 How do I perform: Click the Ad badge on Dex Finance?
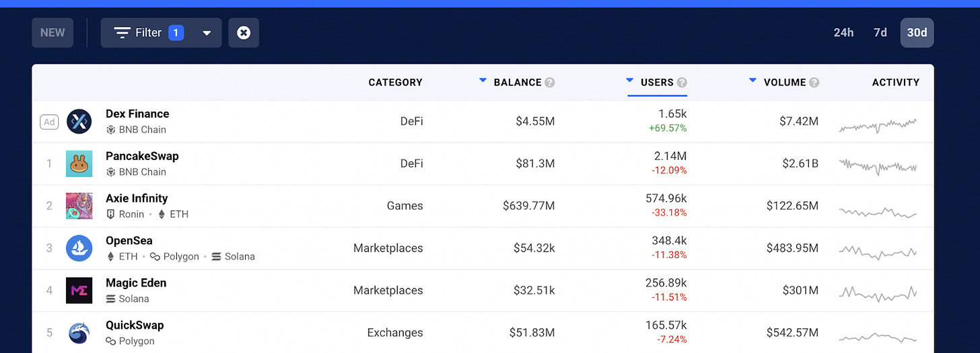pos(49,122)
